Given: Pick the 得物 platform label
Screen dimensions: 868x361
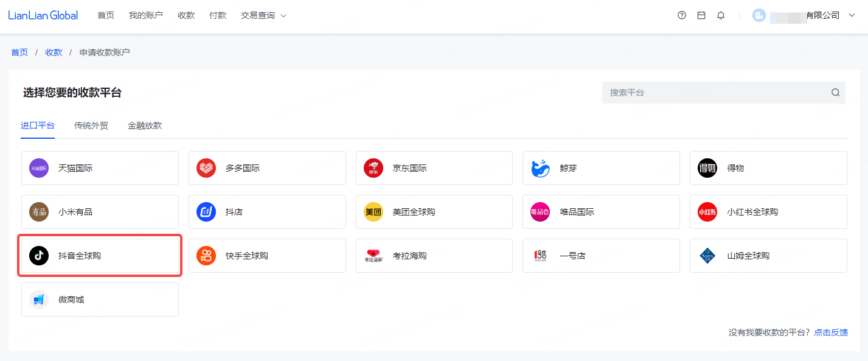Looking at the screenshot, I should tap(736, 168).
